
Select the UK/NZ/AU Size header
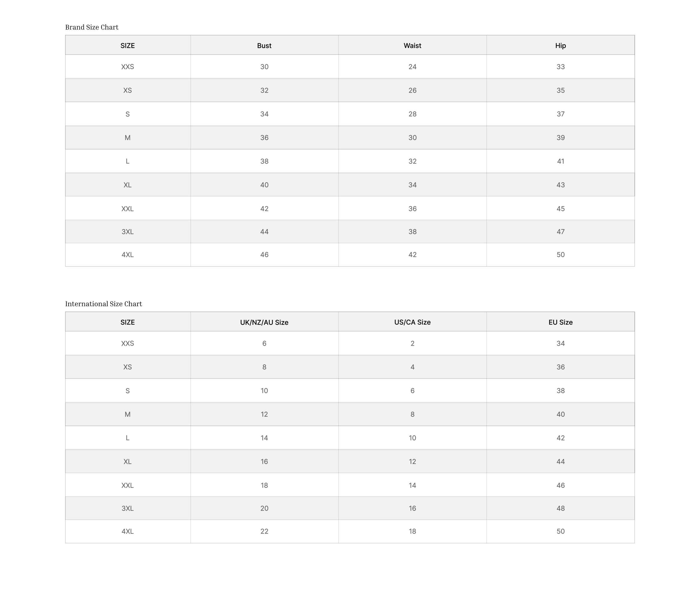264,322
